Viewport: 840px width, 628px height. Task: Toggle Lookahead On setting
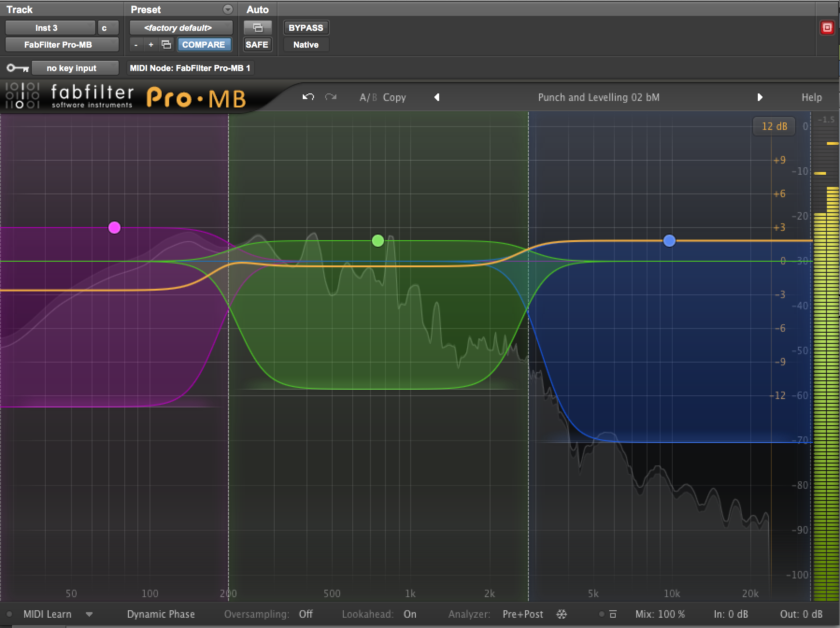(x=410, y=614)
